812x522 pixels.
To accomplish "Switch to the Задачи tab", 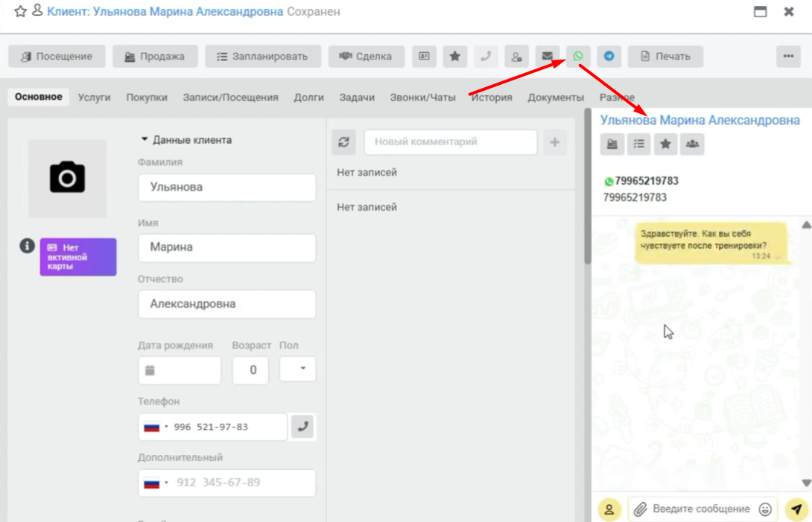I will 357,98.
